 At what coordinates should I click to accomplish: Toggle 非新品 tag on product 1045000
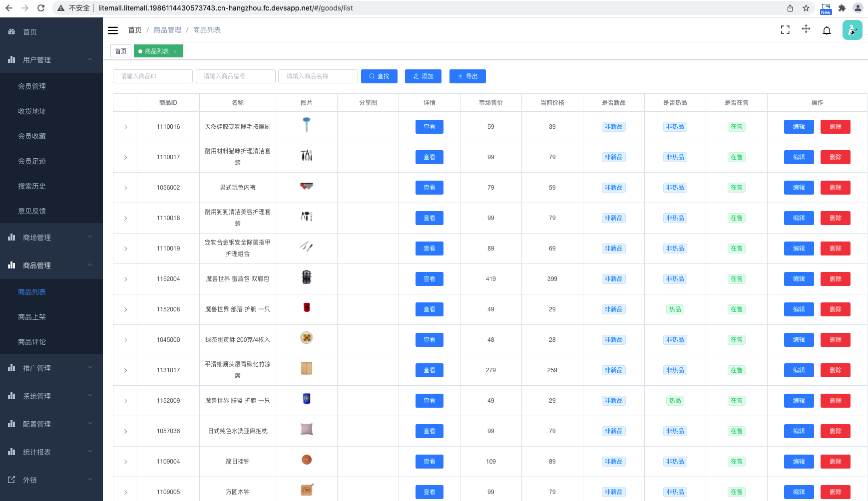(x=613, y=339)
